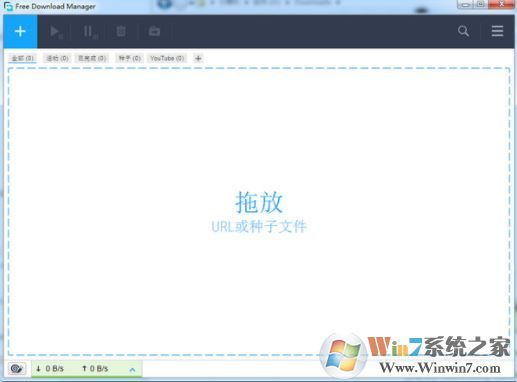The width and height of the screenshot is (517, 382).
Task: Add a new download with the plus button
Action: pos(20,31)
